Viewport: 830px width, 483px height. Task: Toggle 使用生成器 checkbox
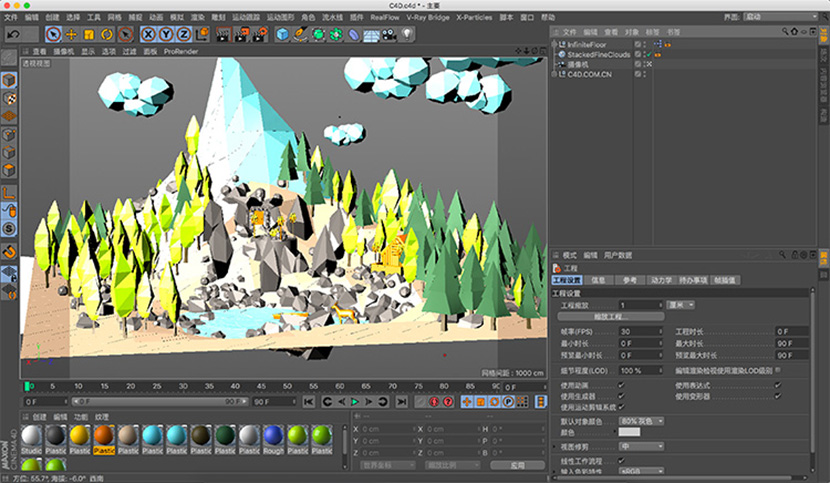[x=621, y=396]
